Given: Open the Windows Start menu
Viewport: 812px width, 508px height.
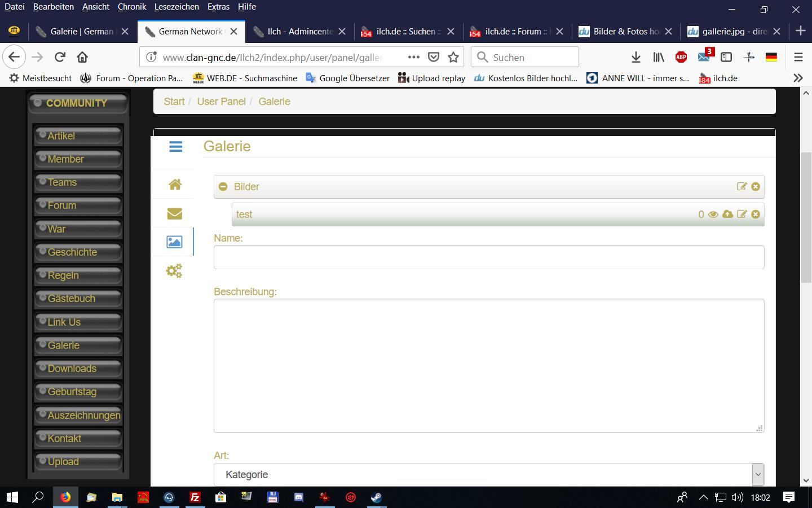Looking at the screenshot, I should pos(12,497).
